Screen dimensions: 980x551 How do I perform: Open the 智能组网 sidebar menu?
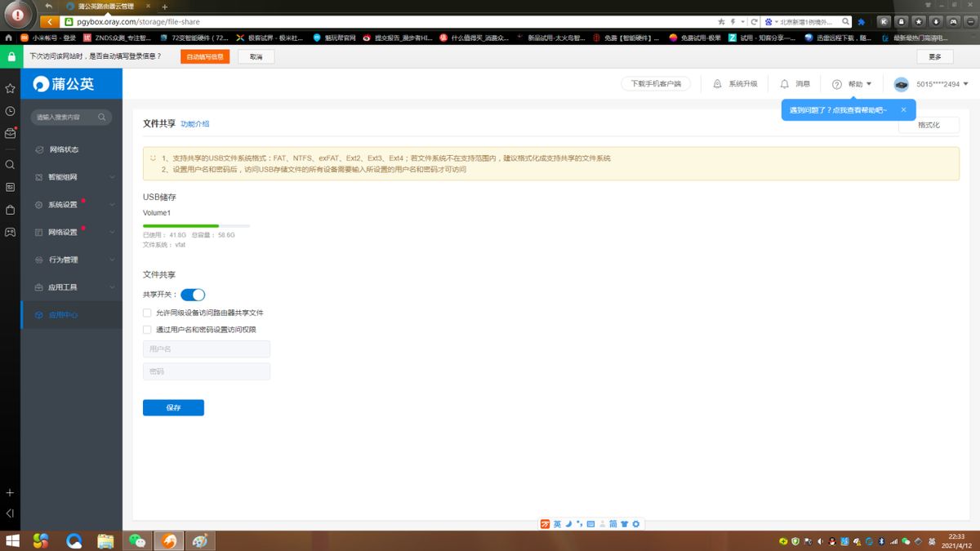point(71,177)
